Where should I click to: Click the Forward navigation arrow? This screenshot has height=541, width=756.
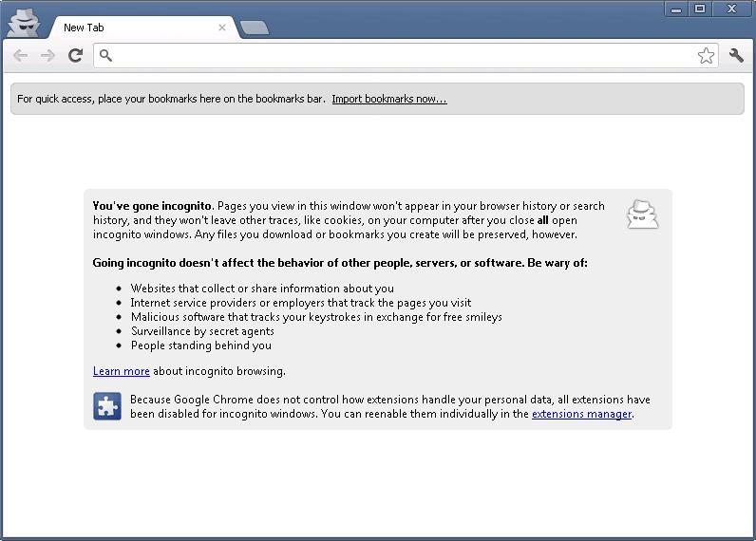(47, 55)
